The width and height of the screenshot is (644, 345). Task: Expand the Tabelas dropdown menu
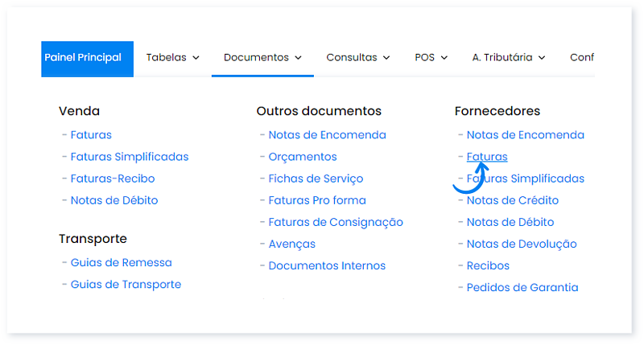pos(172,58)
